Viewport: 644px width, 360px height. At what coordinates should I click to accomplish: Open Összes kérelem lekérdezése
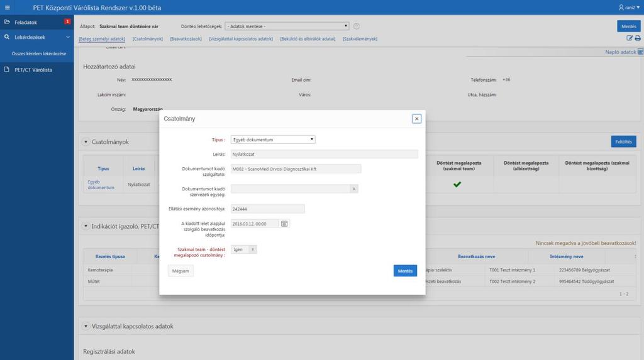click(38, 53)
